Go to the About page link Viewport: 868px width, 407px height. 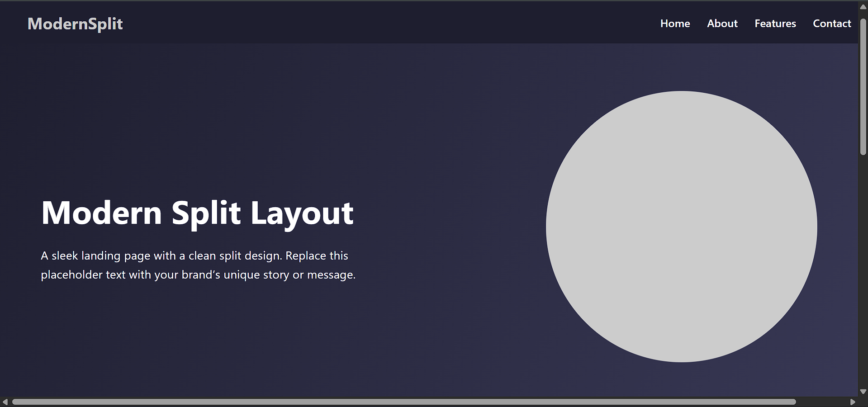tap(722, 24)
